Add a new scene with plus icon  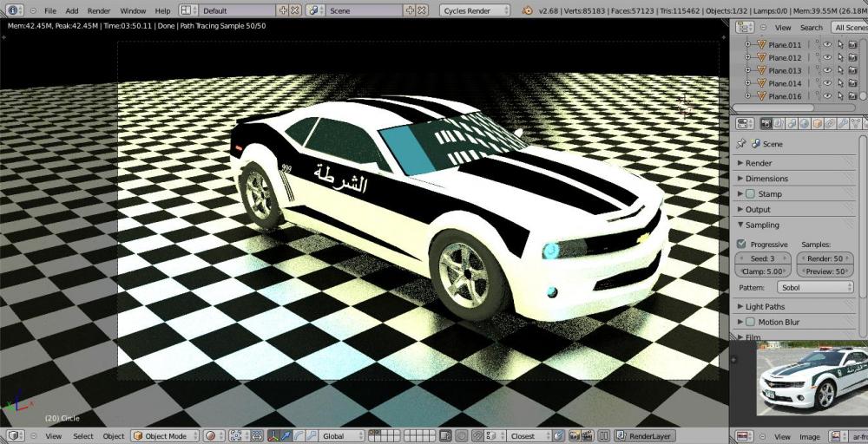pos(410,10)
